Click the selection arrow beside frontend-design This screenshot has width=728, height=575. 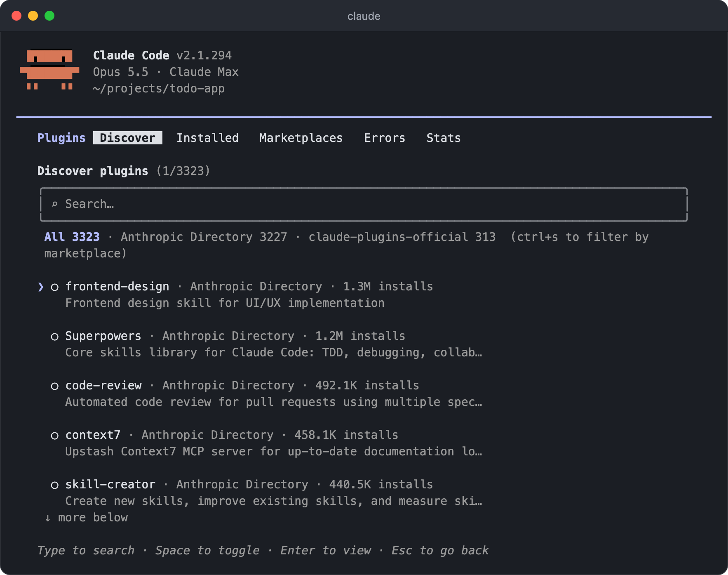40,287
